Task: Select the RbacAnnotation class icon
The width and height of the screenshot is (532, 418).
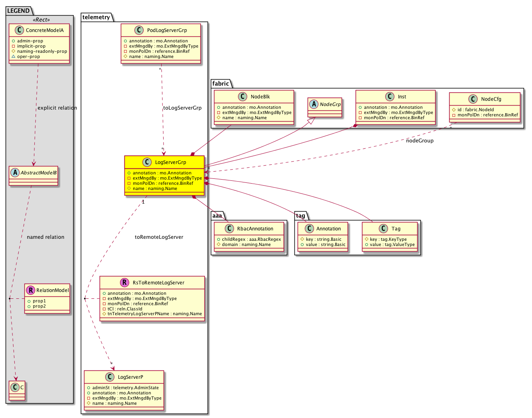Action: (x=229, y=229)
